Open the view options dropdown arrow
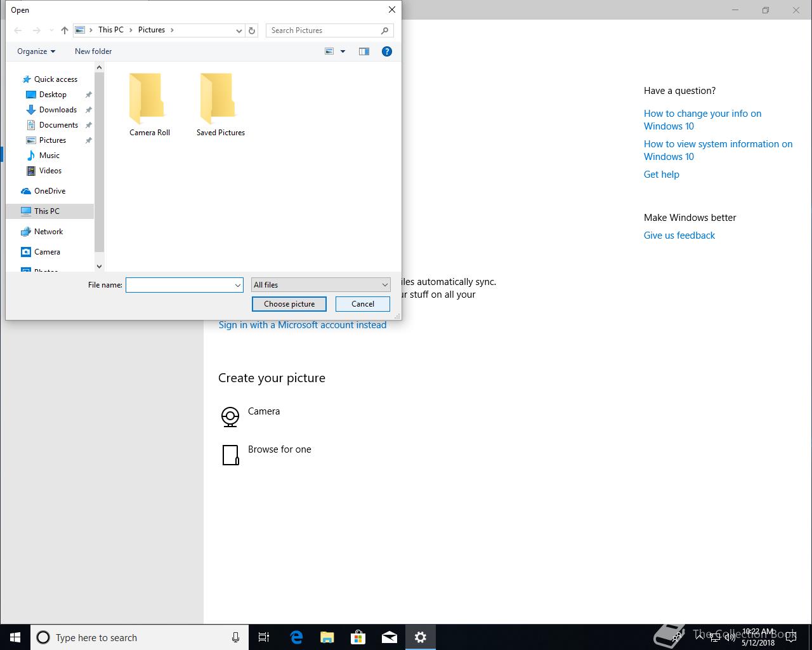This screenshot has width=812, height=650. pyautogui.click(x=343, y=51)
